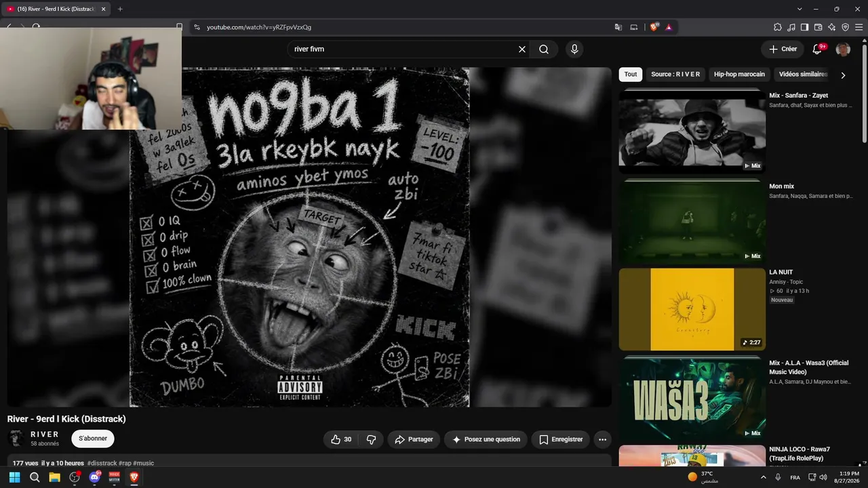Toggle the browser sidebar panel
The image size is (868, 488).
tap(804, 27)
